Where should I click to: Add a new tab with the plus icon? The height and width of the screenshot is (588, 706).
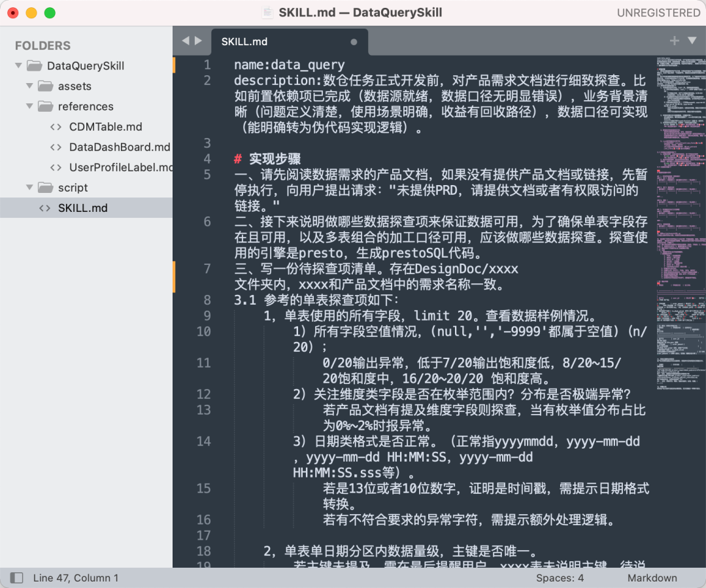pyautogui.click(x=675, y=41)
